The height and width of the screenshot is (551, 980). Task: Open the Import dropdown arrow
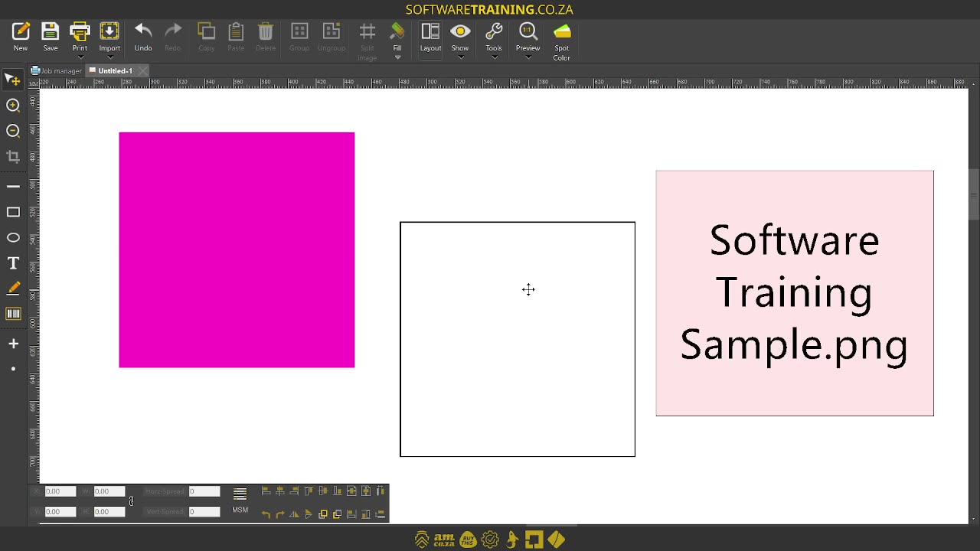[109, 57]
